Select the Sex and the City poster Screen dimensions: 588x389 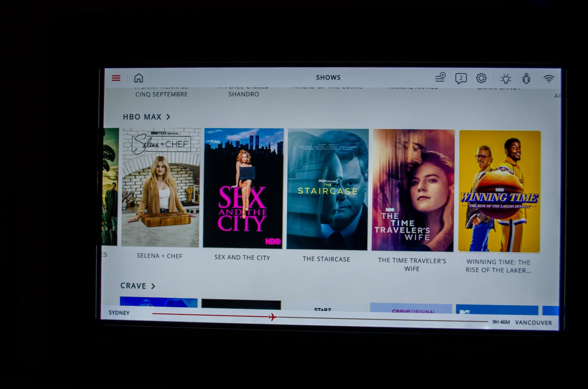tap(243, 188)
